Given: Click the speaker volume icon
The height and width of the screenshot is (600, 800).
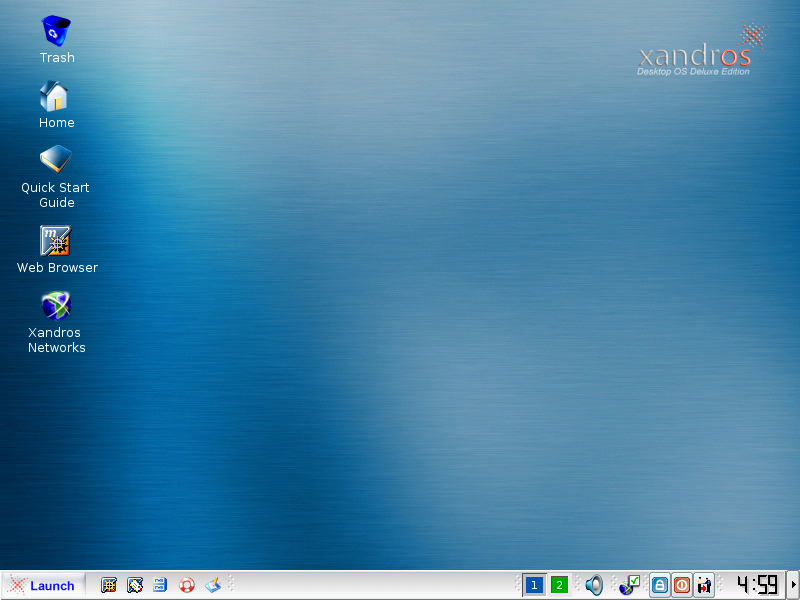Looking at the screenshot, I should click(594, 585).
